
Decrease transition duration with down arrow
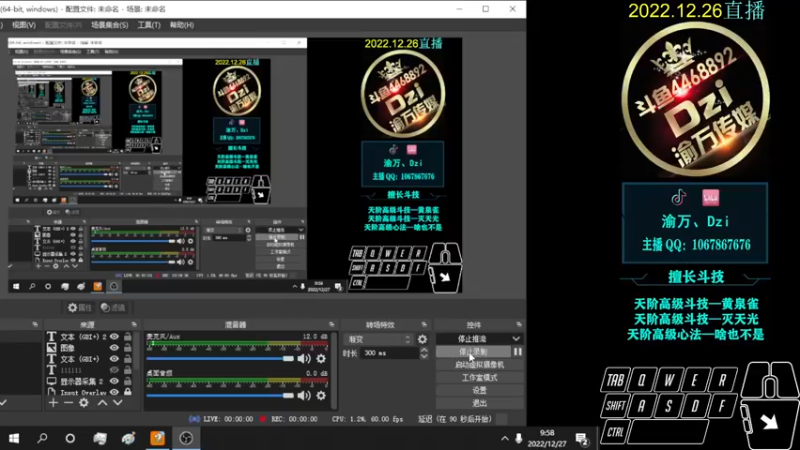point(424,356)
